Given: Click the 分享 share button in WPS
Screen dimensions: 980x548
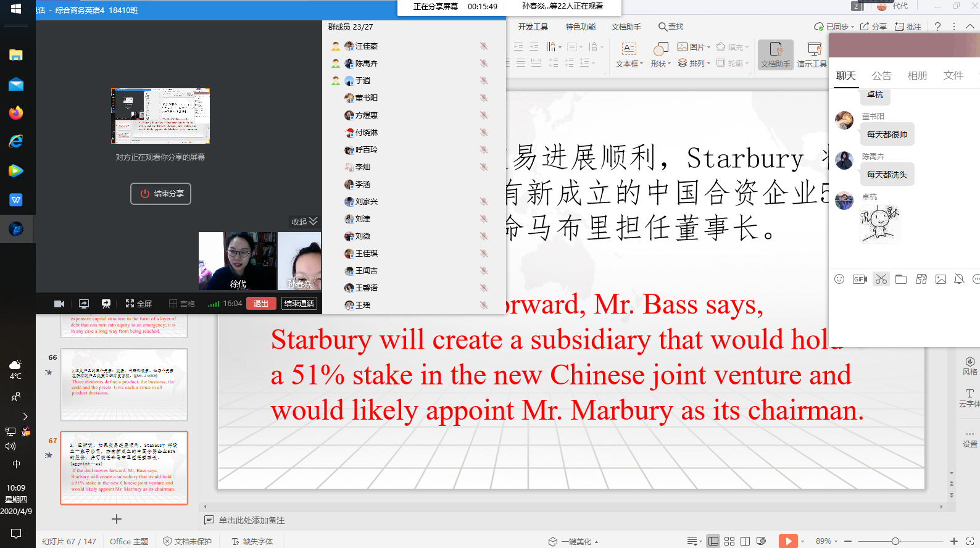Looking at the screenshot, I should 873,27.
